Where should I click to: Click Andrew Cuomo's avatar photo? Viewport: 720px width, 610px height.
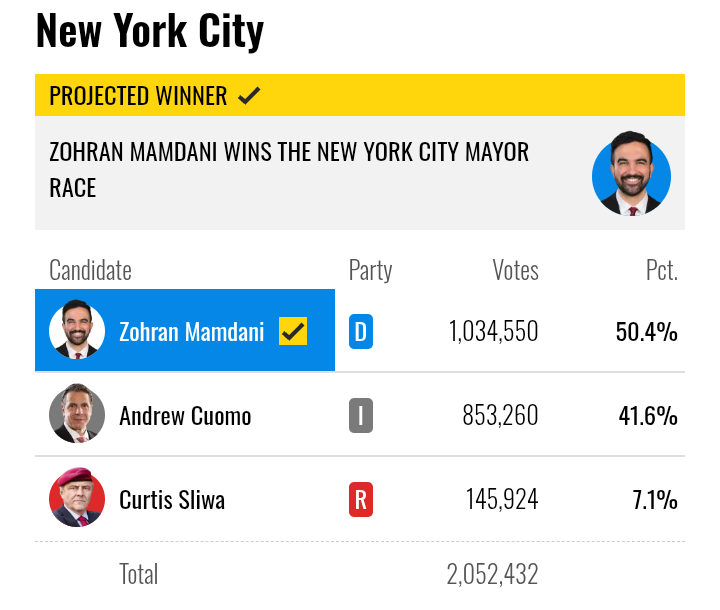tap(77, 414)
